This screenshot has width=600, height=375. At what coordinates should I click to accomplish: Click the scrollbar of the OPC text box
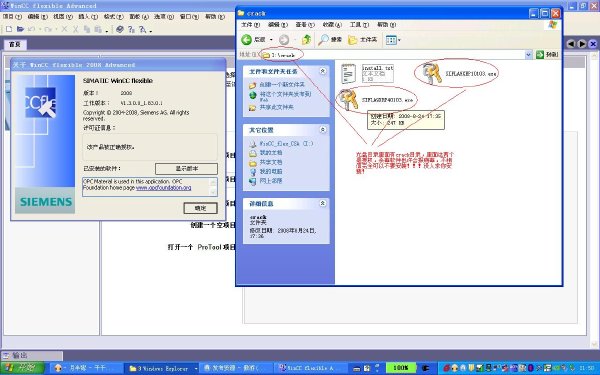(x=214, y=186)
